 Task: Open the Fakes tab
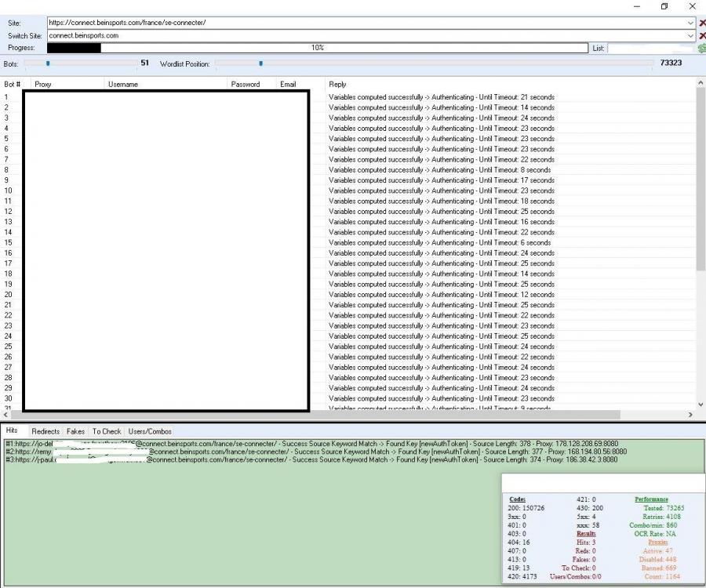point(75,431)
